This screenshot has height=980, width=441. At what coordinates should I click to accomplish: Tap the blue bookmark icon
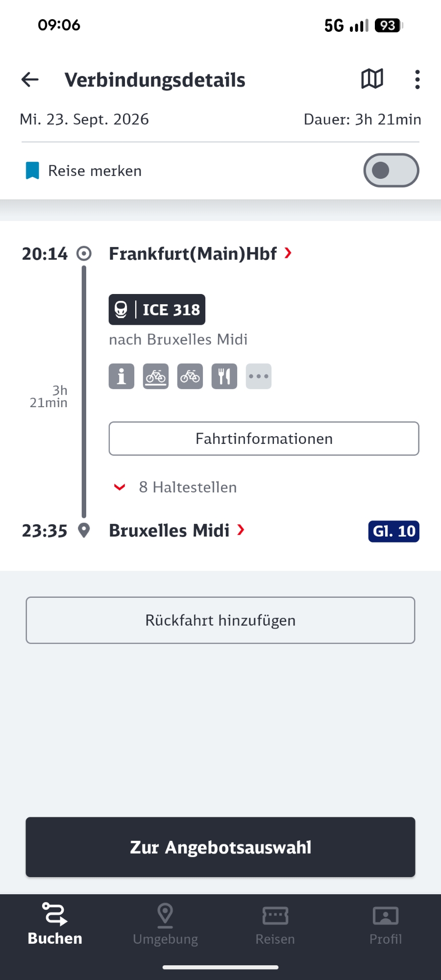(32, 171)
